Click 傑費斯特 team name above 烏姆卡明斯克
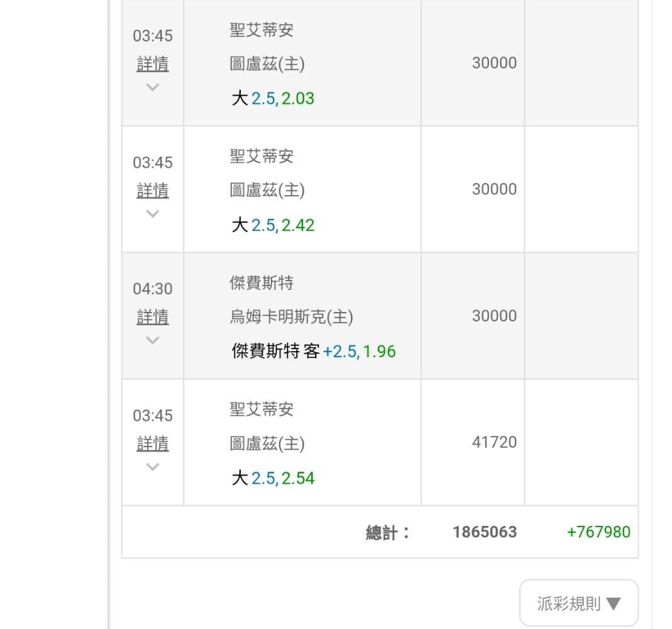The image size is (672, 629). 262,283
